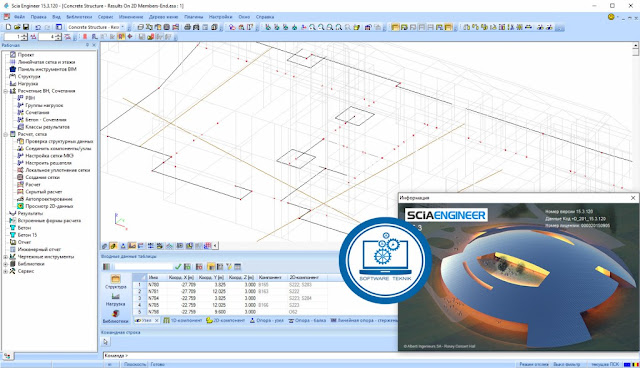Switch to the 2D-компонент table tab
The image size is (640, 368).
(x=225, y=321)
